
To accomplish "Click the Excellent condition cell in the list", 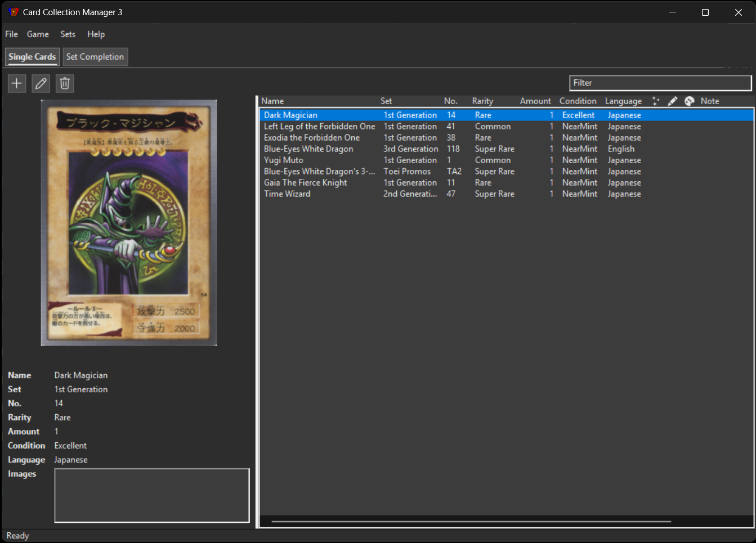I will point(578,115).
